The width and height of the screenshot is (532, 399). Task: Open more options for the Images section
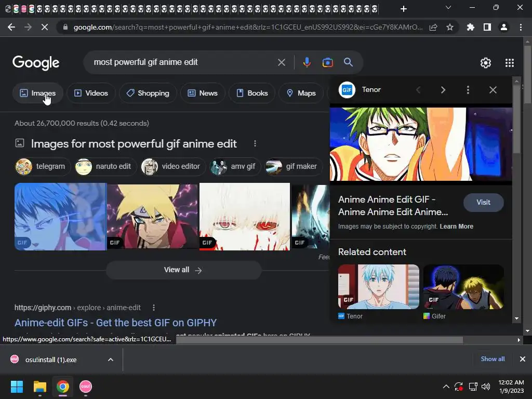[255, 143]
